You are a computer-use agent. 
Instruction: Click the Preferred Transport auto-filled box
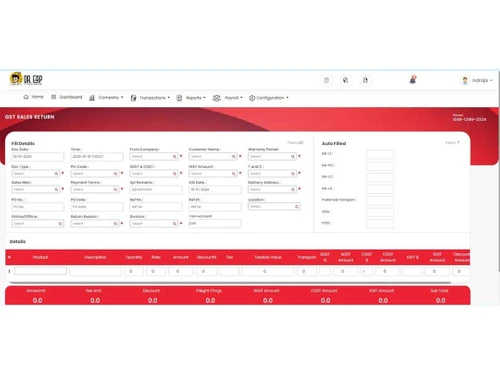[x=380, y=200]
